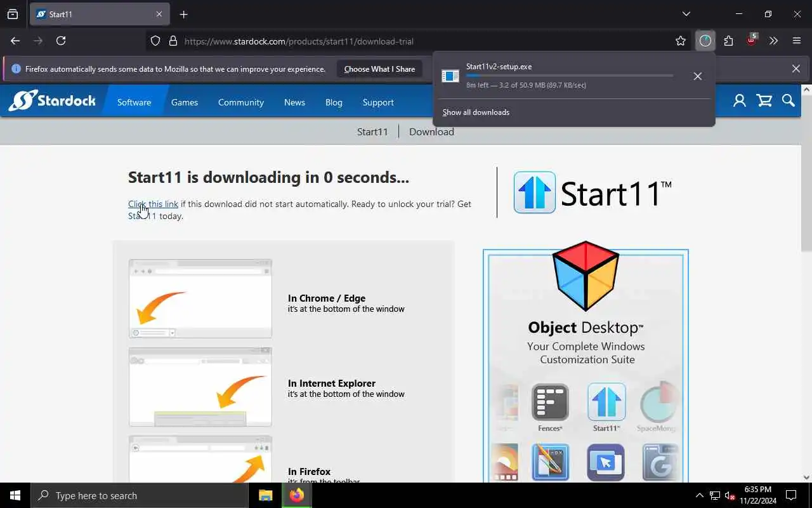Open the Software menu
The height and width of the screenshot is (508, 812).
click(134, 102)
